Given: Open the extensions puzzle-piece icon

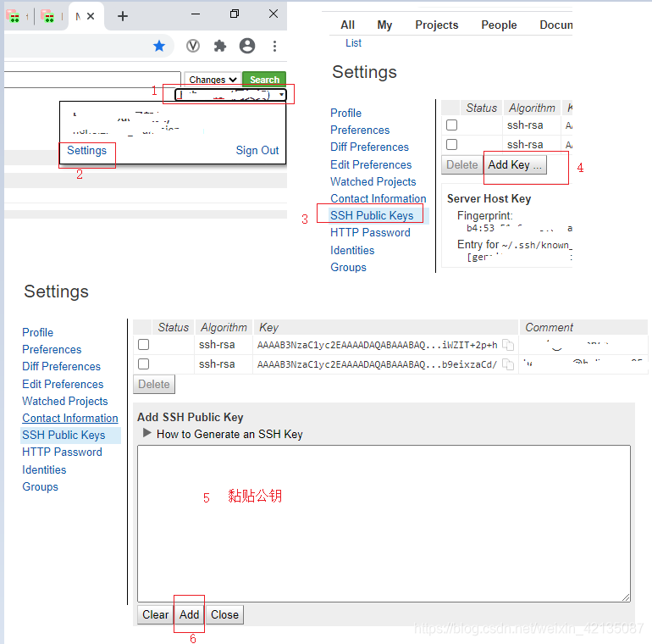Looking at the screenshot, I should (220, 46).
